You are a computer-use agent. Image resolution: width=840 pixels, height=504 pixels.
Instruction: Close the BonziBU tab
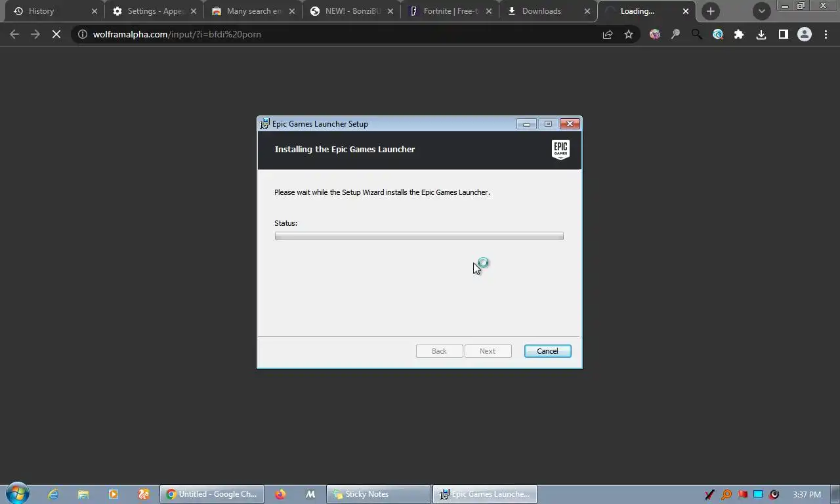tap(390, 11)
